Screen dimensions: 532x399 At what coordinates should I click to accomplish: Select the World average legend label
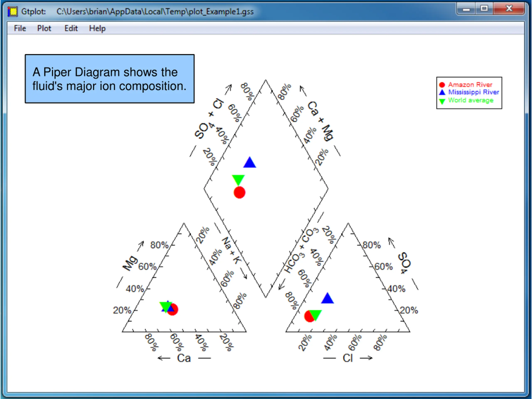[471, 100]
